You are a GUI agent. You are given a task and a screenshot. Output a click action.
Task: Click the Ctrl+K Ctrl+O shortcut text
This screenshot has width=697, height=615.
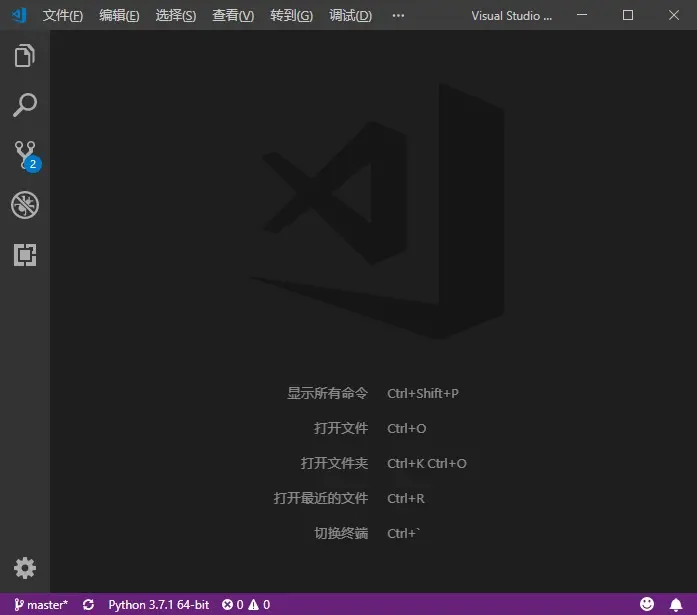coord(427,463)
